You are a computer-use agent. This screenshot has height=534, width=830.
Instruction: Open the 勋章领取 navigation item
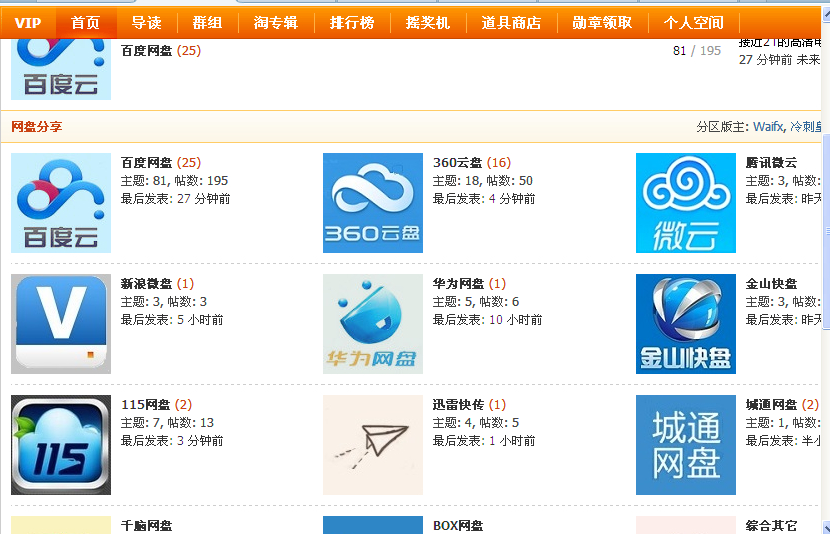(602, 23)
